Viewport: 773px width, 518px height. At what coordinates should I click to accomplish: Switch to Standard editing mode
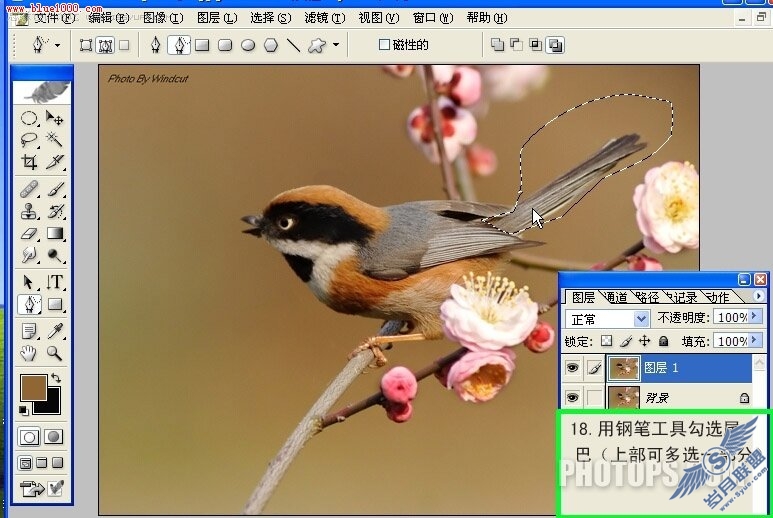coord(29,437)
